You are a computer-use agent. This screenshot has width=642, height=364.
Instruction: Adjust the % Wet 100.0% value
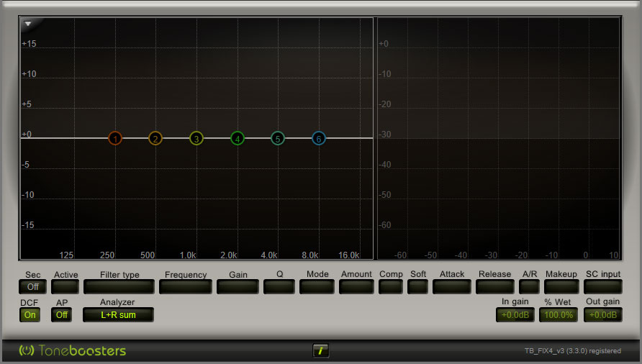(x=559, y=315)
